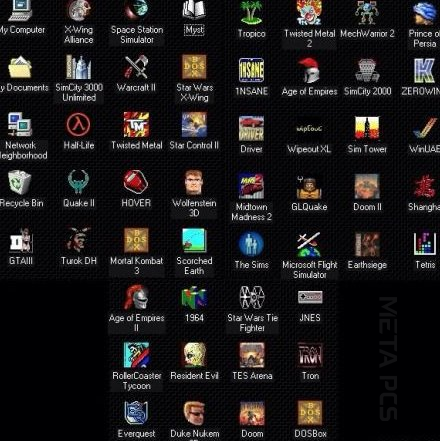The image size is (440, 441).
Task: Click the 'Star Wars Tie Fighter' label
Action: 252,323
